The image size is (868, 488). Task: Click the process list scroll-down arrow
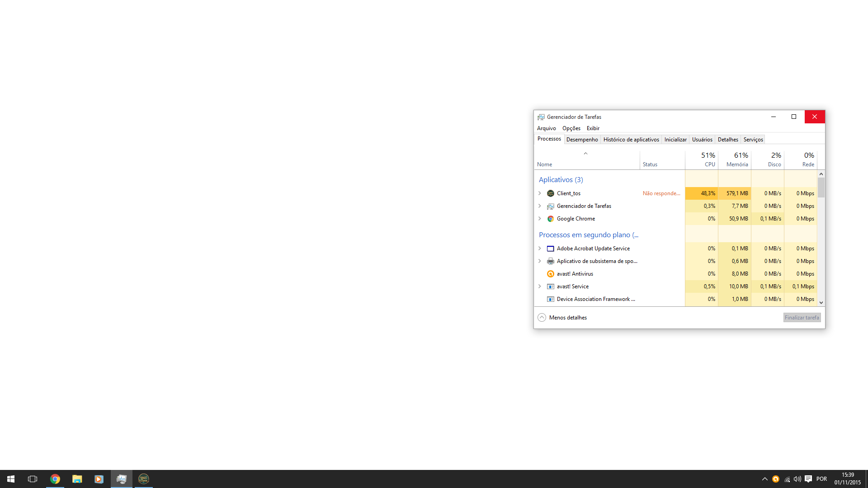click(x=821, y=303)
